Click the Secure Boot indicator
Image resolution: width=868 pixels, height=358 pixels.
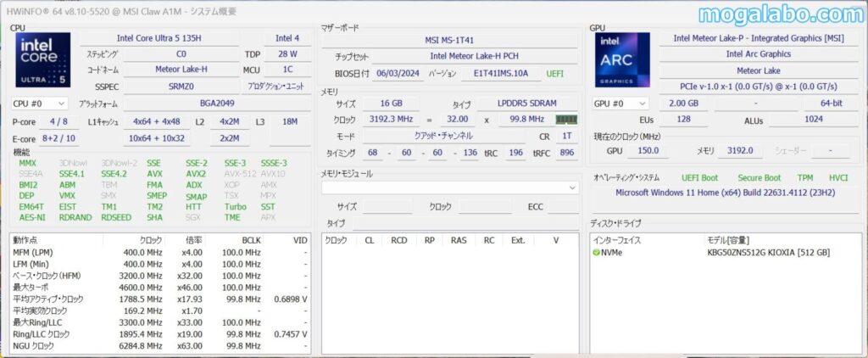pyautogui.click(x=759, y=178)
